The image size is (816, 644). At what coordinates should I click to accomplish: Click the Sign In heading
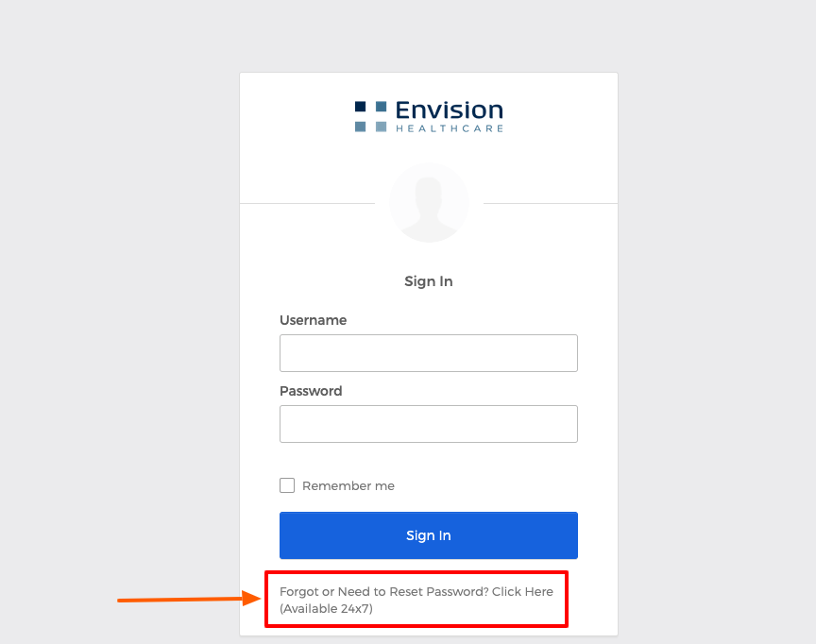coord(428,280)
